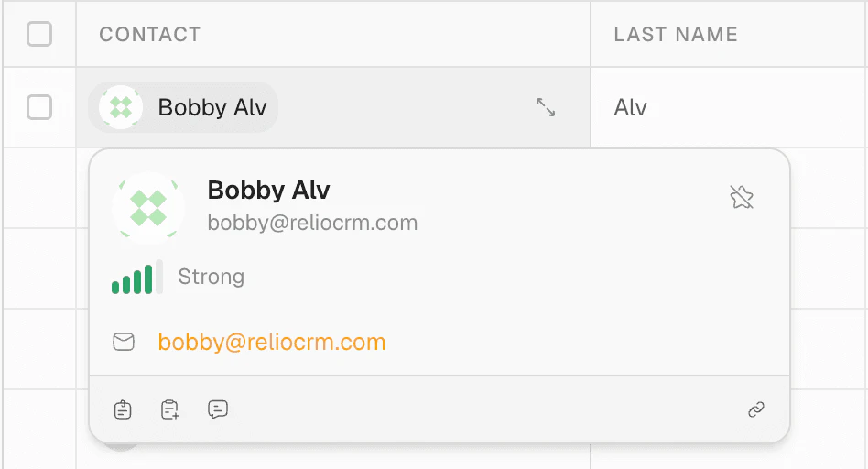Click the LAST NAME column header
The width and height of the screenshot is (868, 469).
(676, 35)
